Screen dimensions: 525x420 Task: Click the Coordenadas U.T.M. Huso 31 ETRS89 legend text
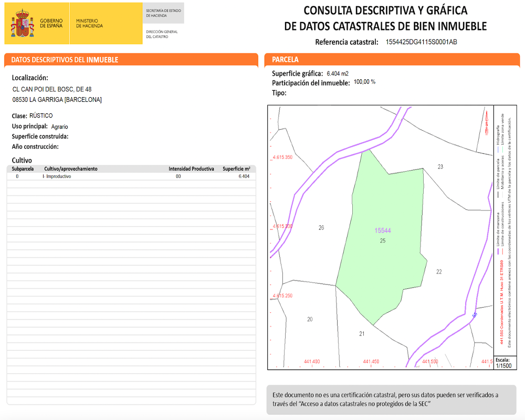coord(501,302)
